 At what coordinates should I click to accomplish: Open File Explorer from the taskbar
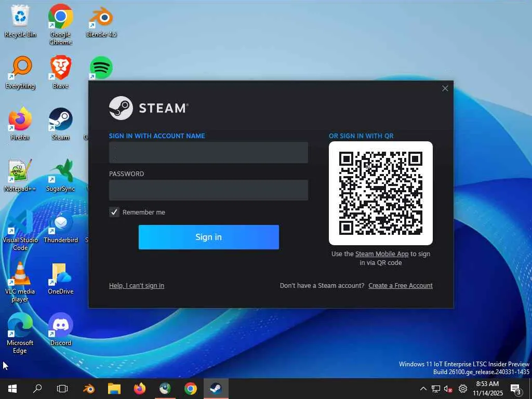(114, 389)
